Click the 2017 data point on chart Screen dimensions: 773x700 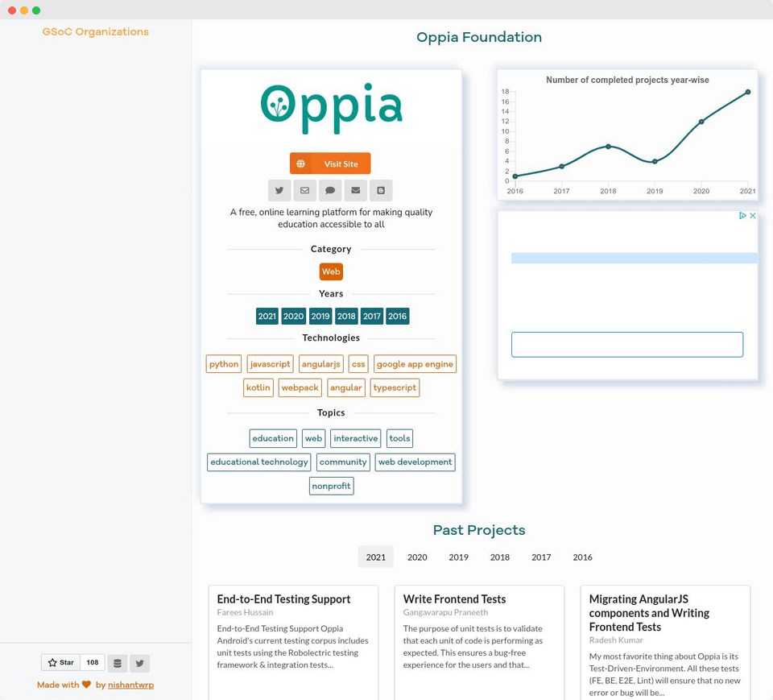pos(562,166)
